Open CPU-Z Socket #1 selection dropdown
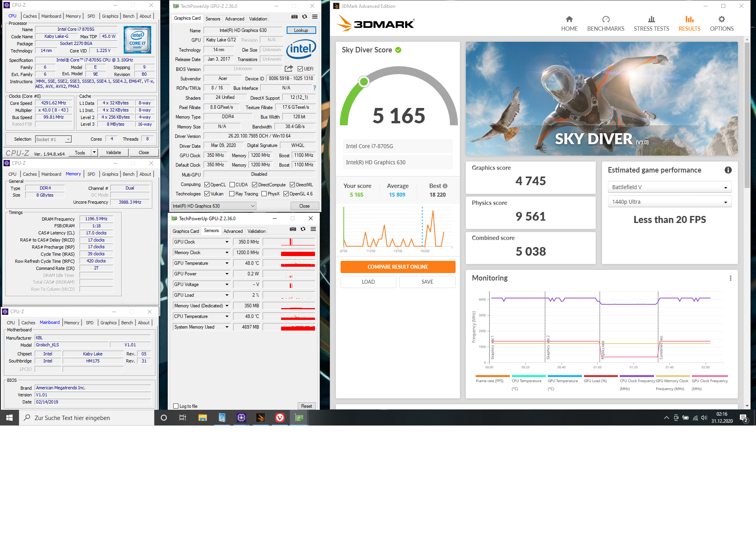 coord(53,139)
